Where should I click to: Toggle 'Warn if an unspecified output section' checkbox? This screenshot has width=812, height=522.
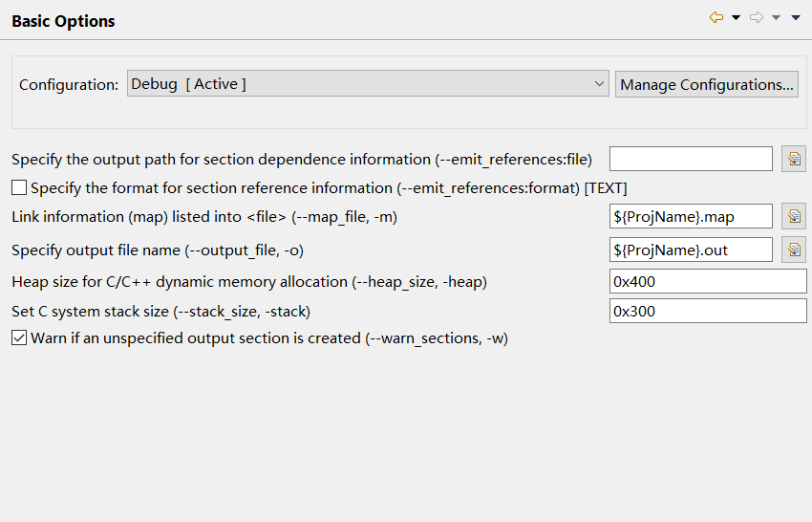pyautogui.click(x=19, y=337)
